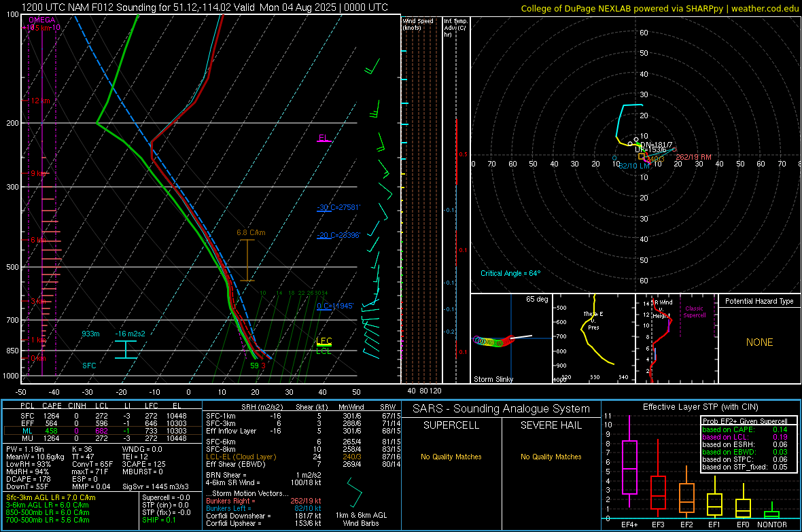Click the STP (cin) = 0.0 value
802x532 pixels.
[165, 505]
